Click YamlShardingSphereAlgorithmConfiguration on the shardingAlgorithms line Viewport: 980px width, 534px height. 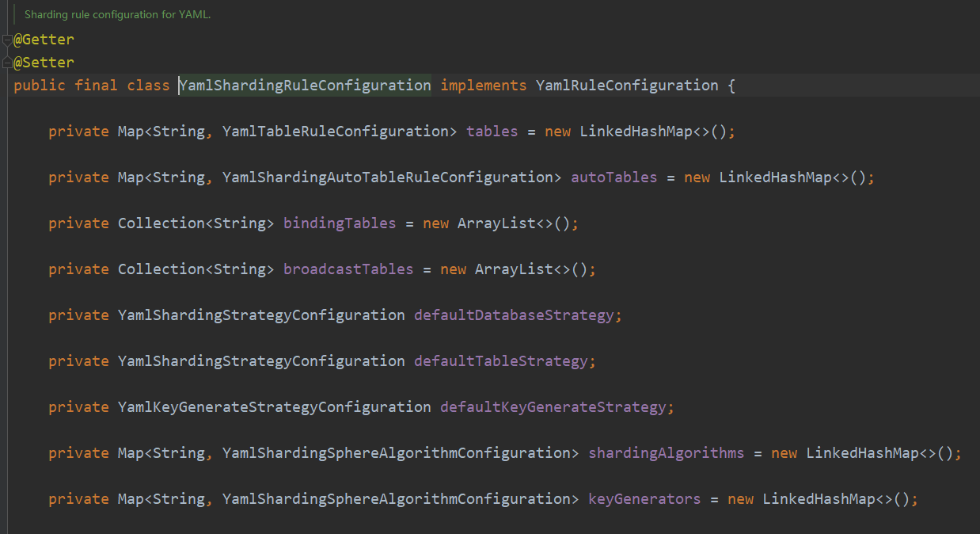(x=397, y=453)
